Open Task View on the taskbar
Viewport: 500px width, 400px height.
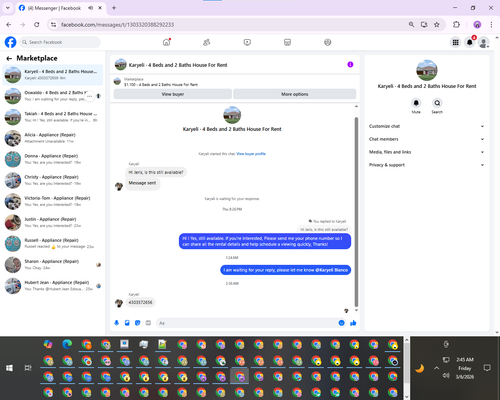28,368
